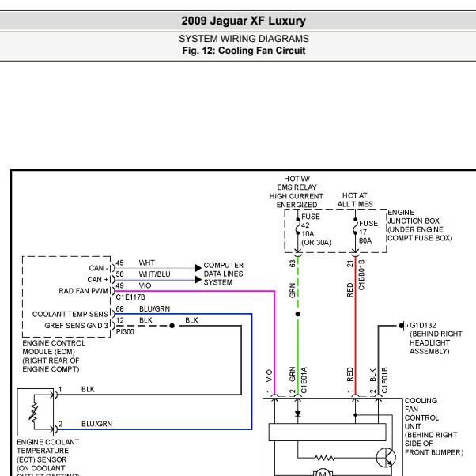The width and height of the screenshot is (476, 476).
Task: Select the "CAN -" signal label
Action: click(98, 268)
